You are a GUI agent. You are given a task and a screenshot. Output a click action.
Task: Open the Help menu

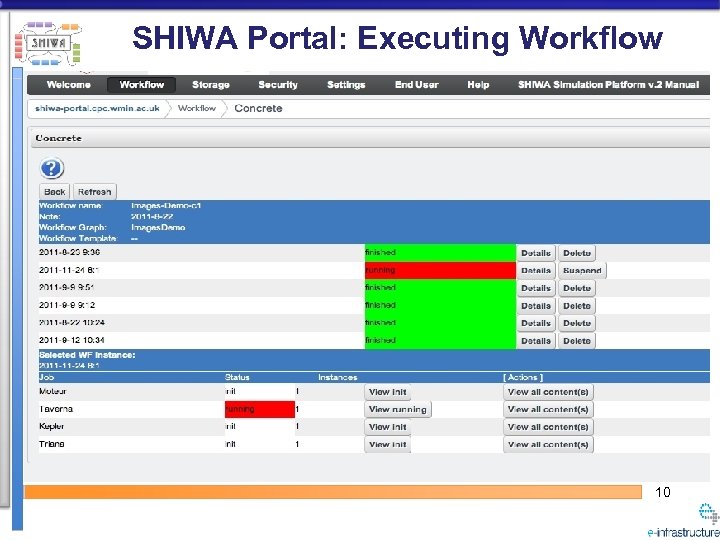coord(478,84)
